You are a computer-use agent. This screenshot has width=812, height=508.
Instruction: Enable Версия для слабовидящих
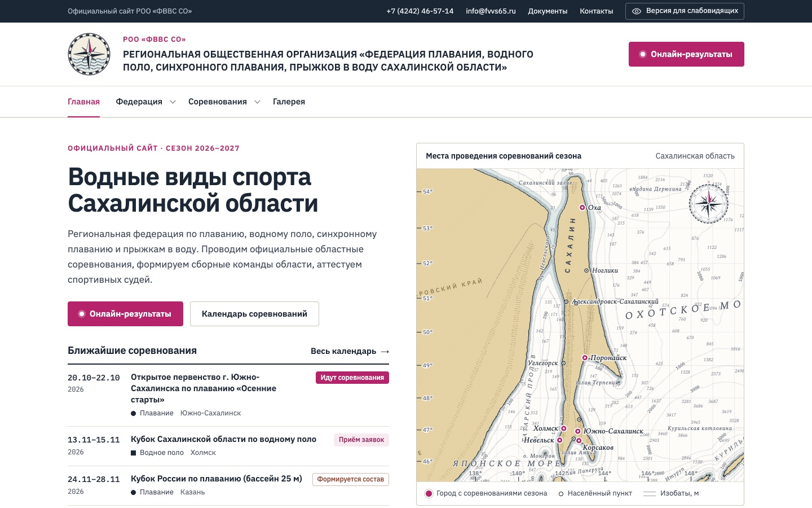685,11
